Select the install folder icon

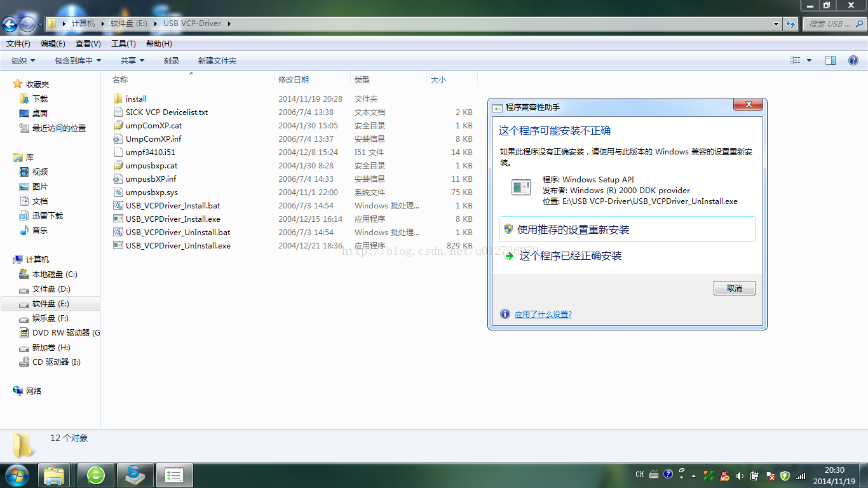point(118,98)
